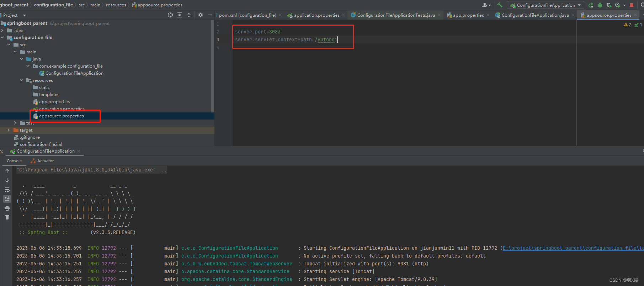
Task: Close the appsource.properties editor tab
Action: click(635, 15)
